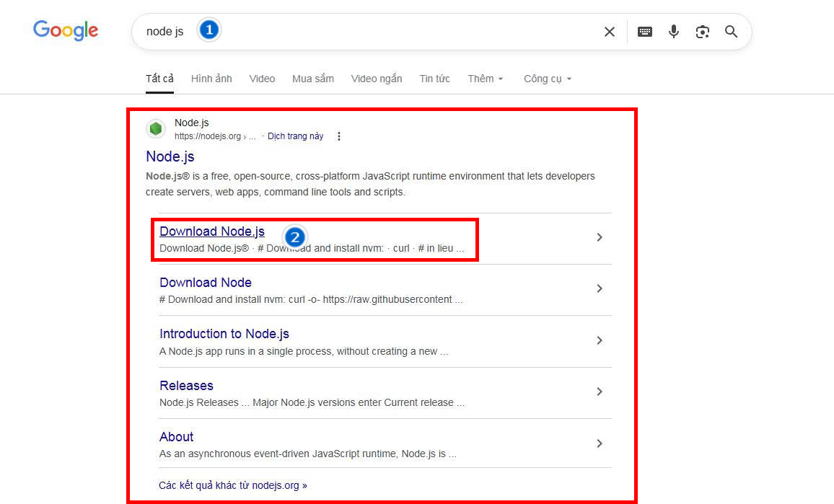This screenshot has height=504, width=834.
Task: Open the Download Node.js link
Action: click(212, 231)
